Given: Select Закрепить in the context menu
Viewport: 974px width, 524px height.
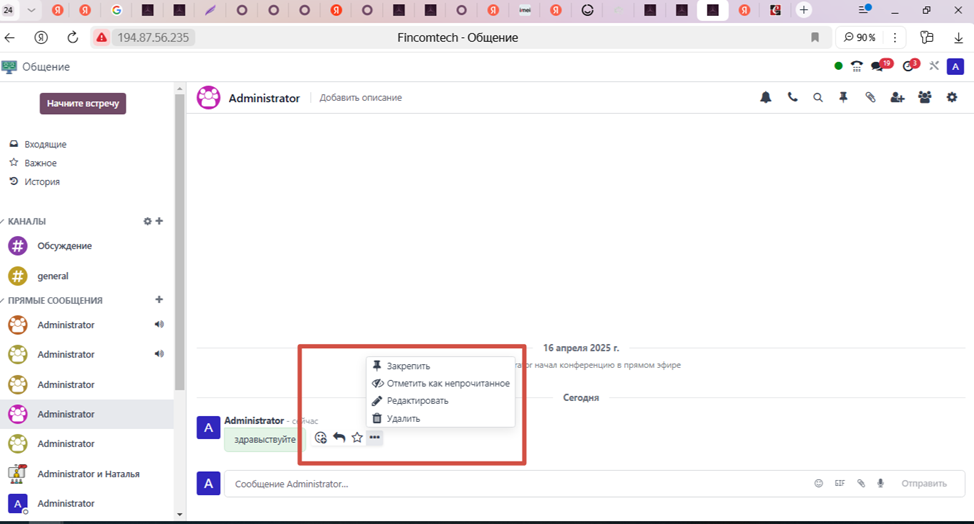Looking at the screenshot, I should coord(408,366).
